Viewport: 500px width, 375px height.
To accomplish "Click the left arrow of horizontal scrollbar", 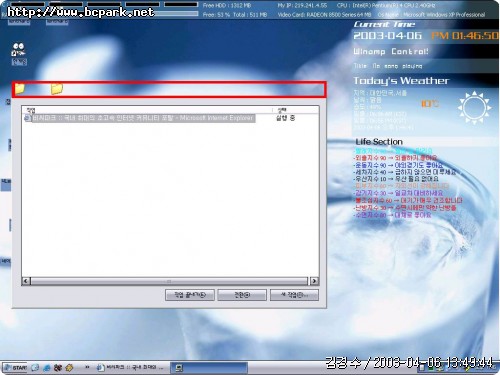I will [x=26, y=281].
